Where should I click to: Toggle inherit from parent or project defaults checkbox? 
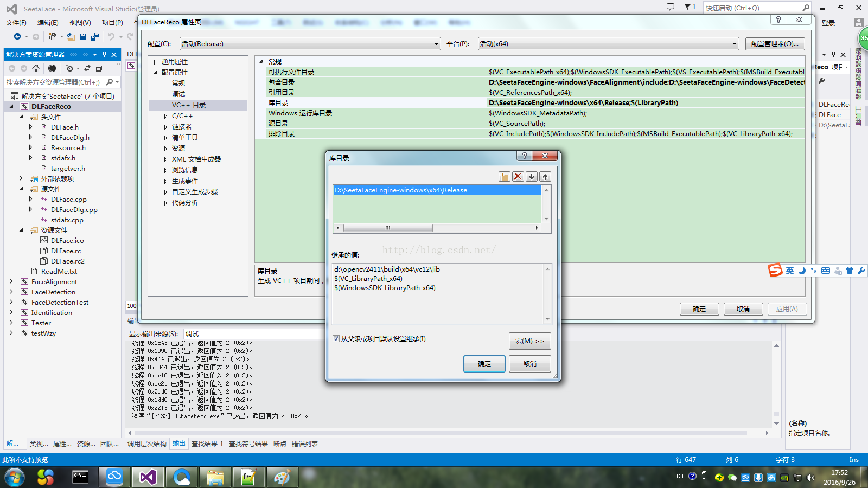coord(336,339)
